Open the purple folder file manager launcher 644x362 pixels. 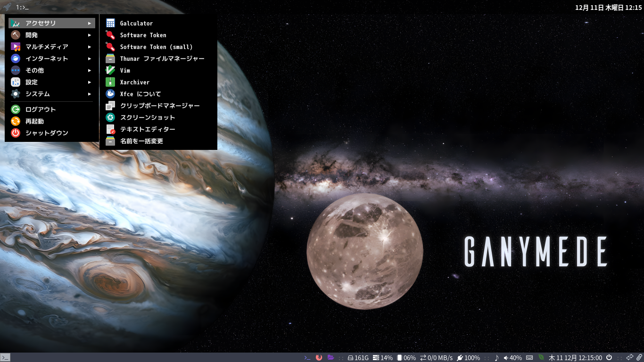coord(330,358)
